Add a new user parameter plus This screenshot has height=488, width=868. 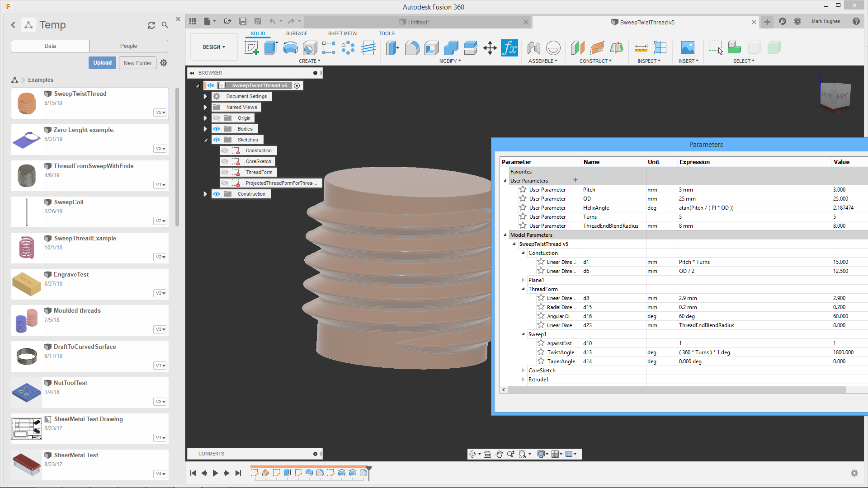(576, 180)
